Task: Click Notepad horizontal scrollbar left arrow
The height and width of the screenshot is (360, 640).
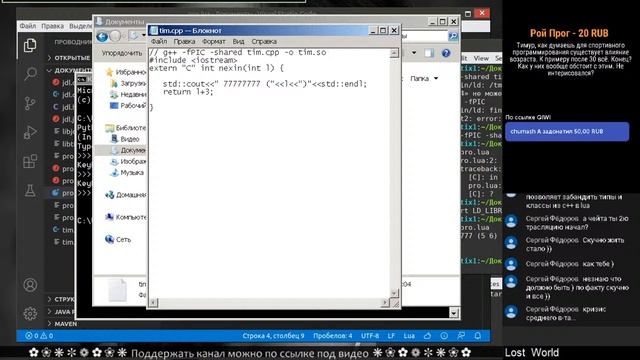Action: pyautogui.click(x=153, y=302)
